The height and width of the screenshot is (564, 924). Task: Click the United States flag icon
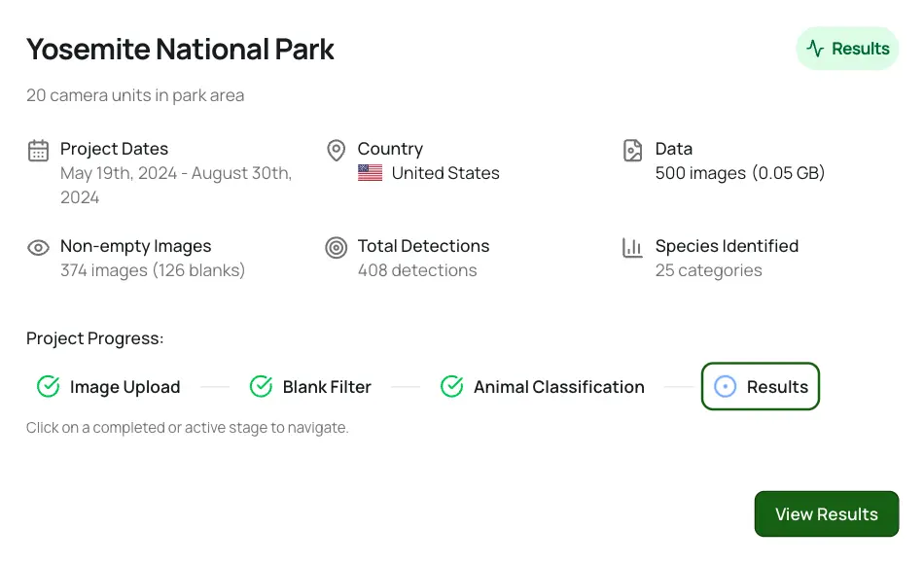(370, 172)
